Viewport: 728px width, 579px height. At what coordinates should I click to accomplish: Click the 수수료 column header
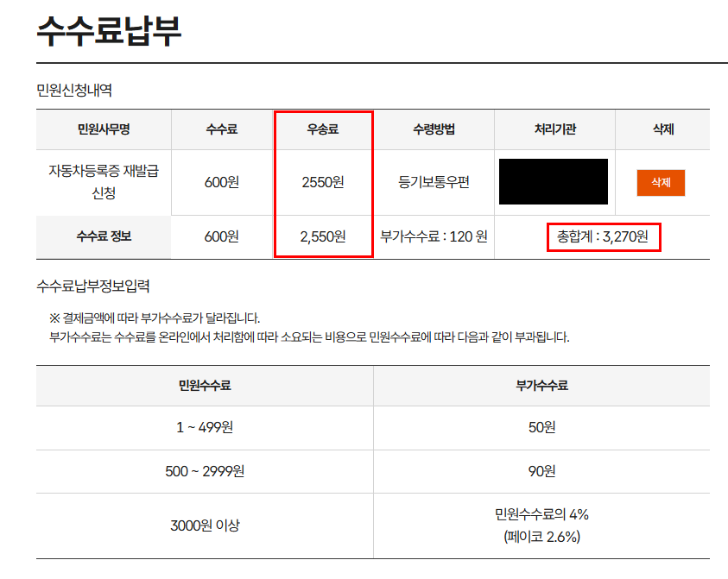click(x=221, y=129)
